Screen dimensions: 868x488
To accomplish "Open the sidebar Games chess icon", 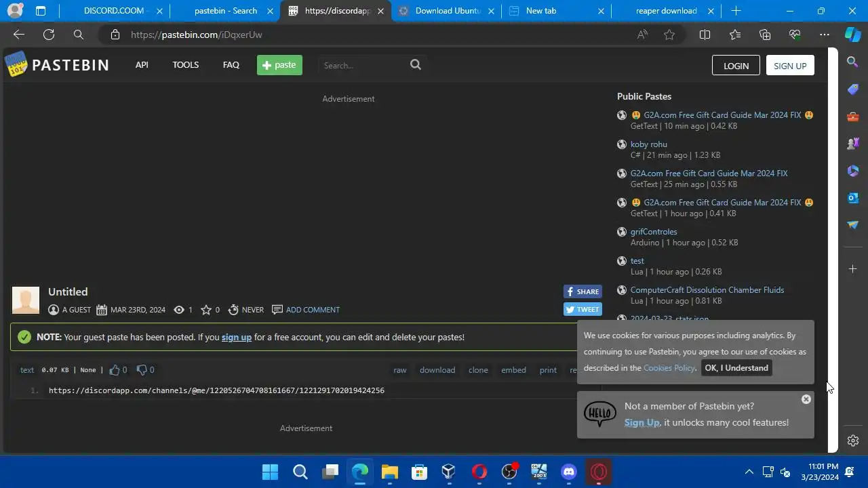I will 853,144.
